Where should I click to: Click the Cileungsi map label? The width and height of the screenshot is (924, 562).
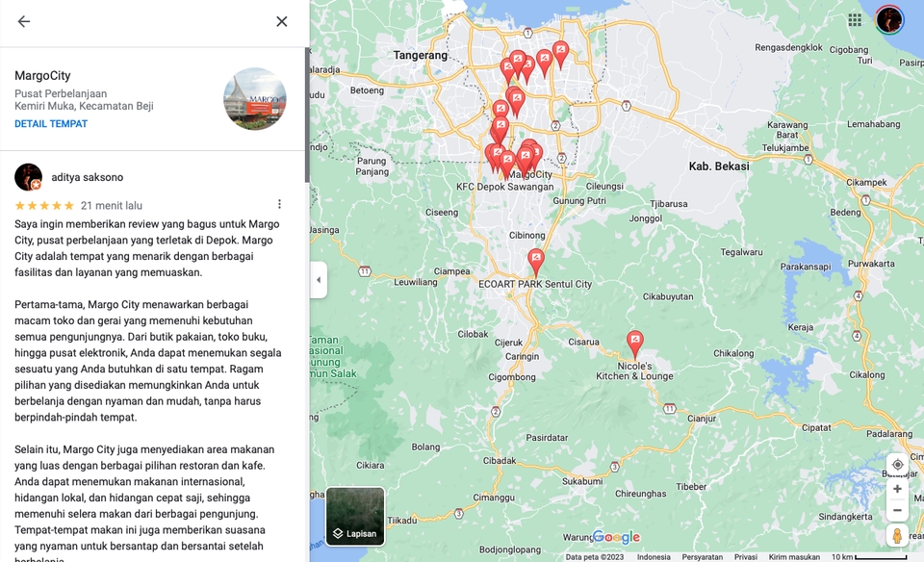click(x=604, y=186)
